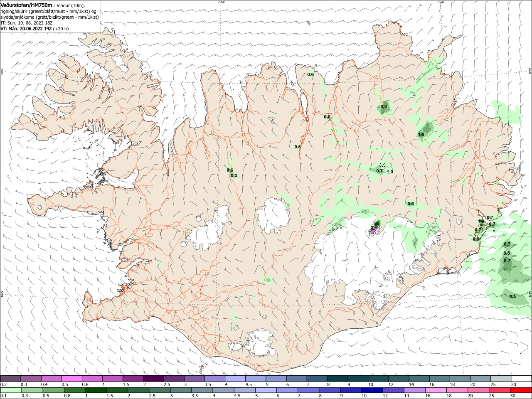Pick the medium green 0.5 swatch, rain scale
Image resolution: width=532 pixels, height=399 pixels.
point(54,390)
